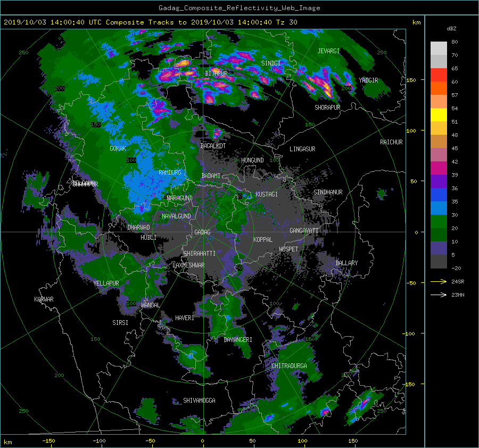Click the KARWAR city label
This screenshot has width=479, height=448.
44,299
